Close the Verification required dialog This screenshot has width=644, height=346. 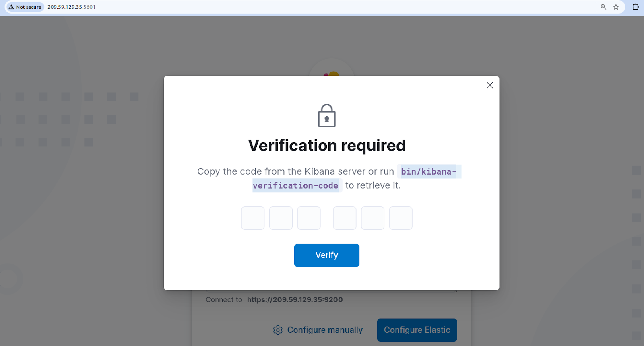(x=490, y=85)
